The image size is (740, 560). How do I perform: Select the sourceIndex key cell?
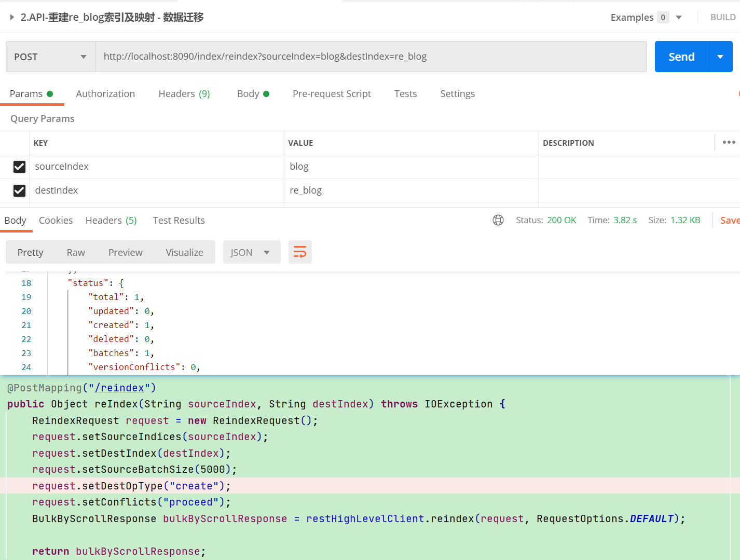[157, 167]
